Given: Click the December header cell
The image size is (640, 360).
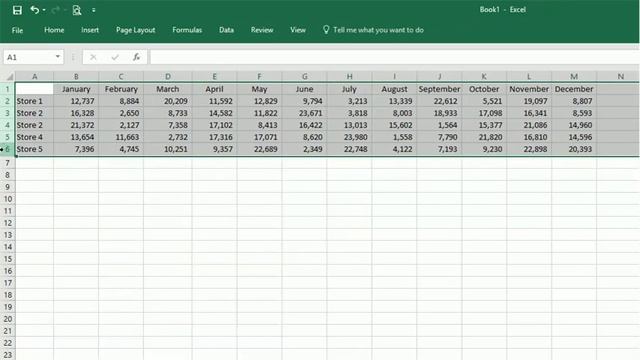Looking at the screenshot, I should [574, 89].
